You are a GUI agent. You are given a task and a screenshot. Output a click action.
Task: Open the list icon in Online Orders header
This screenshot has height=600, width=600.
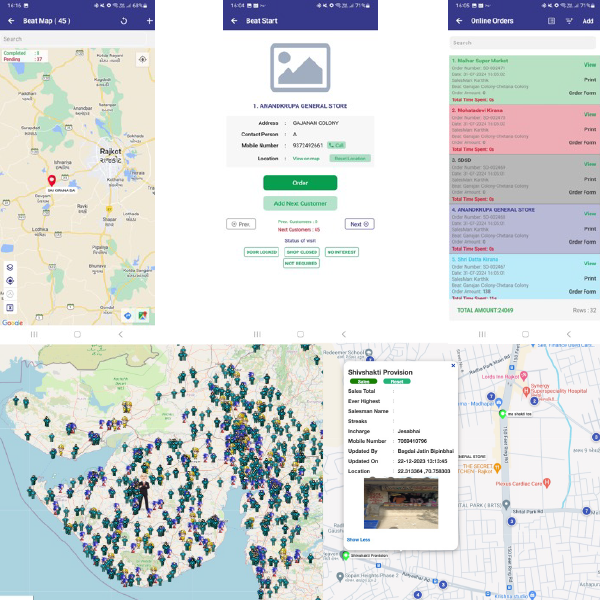(550, 21)
